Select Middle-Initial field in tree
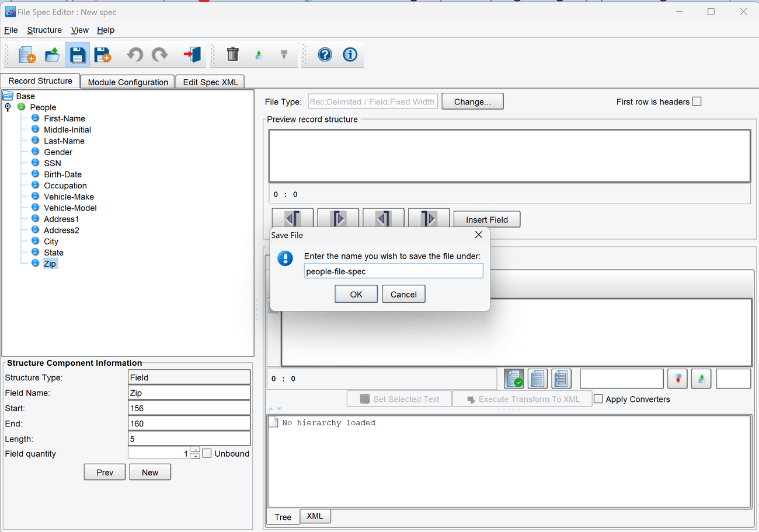759x532 pixels. (67, 129)
